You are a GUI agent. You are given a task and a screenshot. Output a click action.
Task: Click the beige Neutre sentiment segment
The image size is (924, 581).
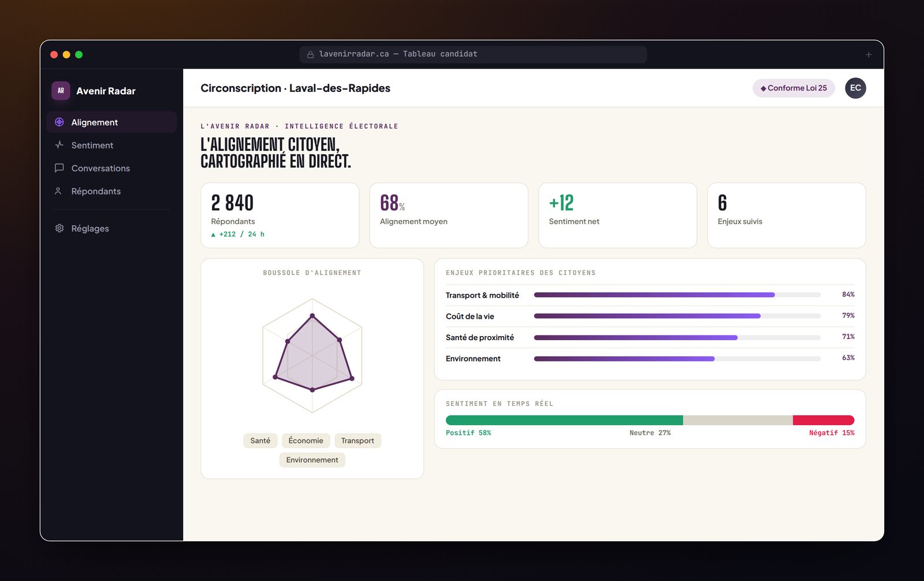click(738, 420)
